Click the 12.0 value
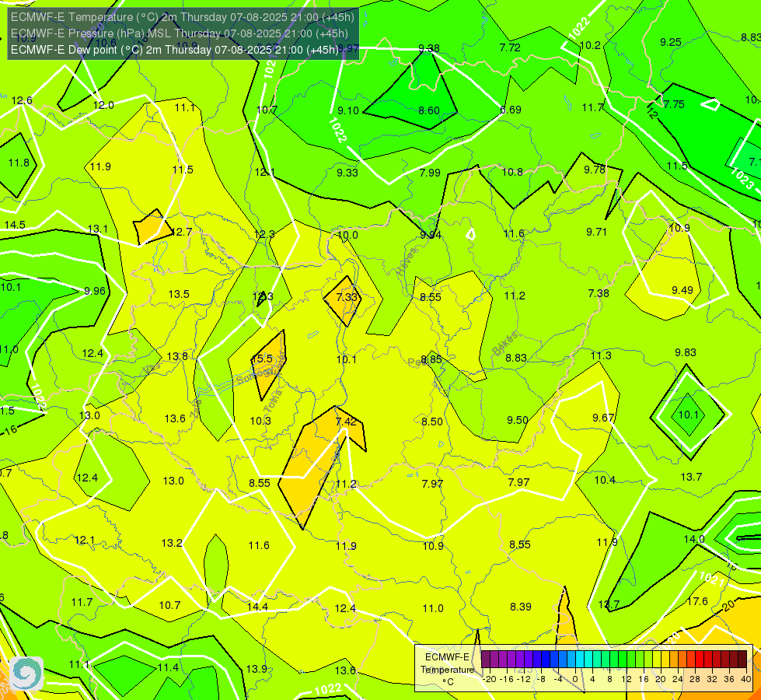The image size is (761, 700). click(103, 106)
